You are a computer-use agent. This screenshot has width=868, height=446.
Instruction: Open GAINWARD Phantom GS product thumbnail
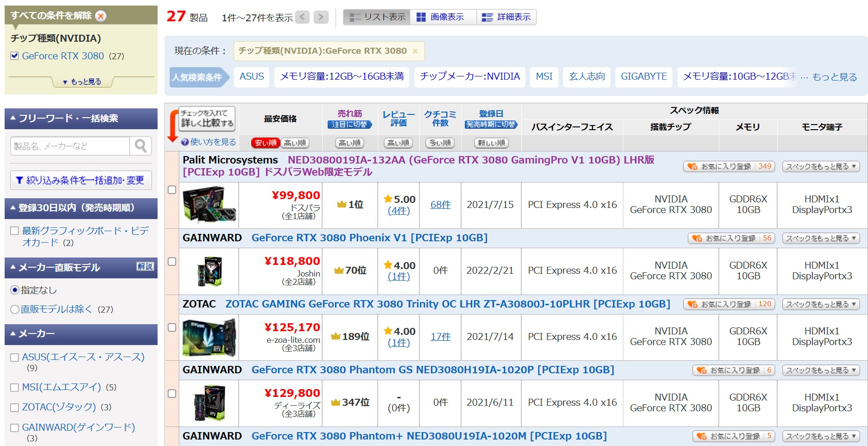[209, 403]
